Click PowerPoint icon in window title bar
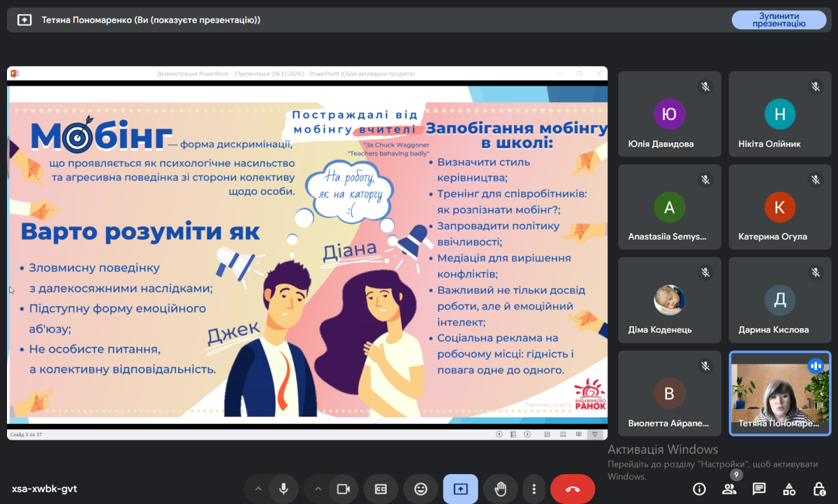This screenshot has width=838, height=504. tap(14, 73)
